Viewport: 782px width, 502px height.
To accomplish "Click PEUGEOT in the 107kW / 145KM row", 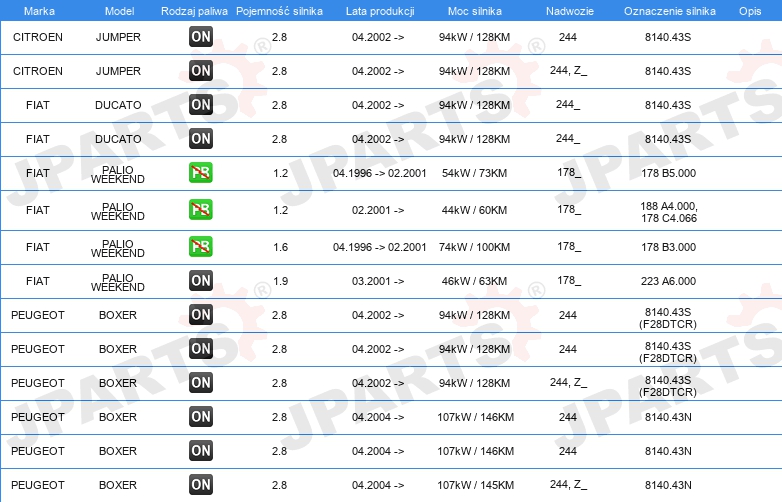I will tap(38, 485).
